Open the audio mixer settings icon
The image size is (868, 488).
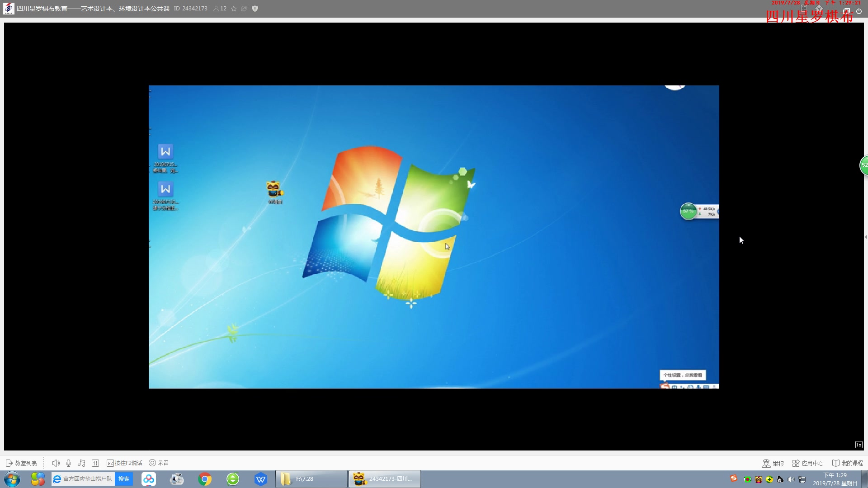tap(95, 463)
